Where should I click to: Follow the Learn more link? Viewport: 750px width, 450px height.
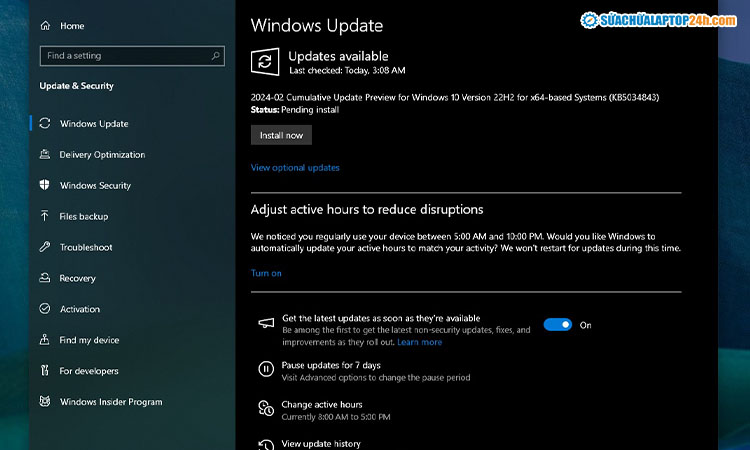[419, 342]
